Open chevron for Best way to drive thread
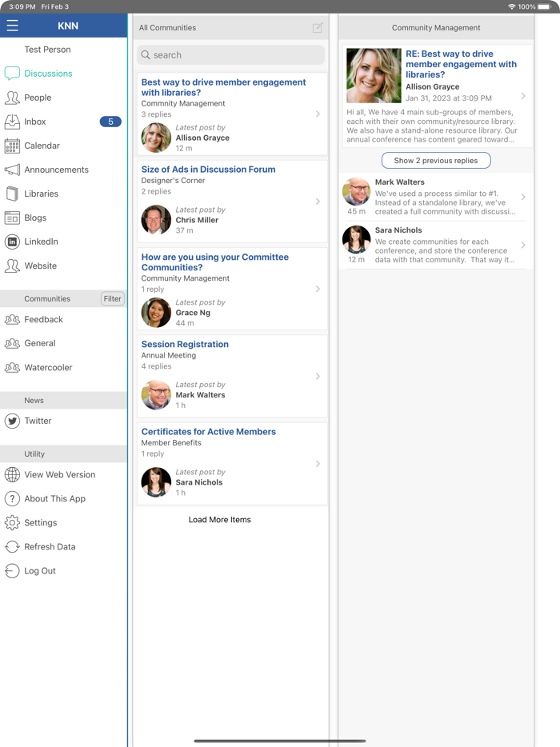 (318, 114)
